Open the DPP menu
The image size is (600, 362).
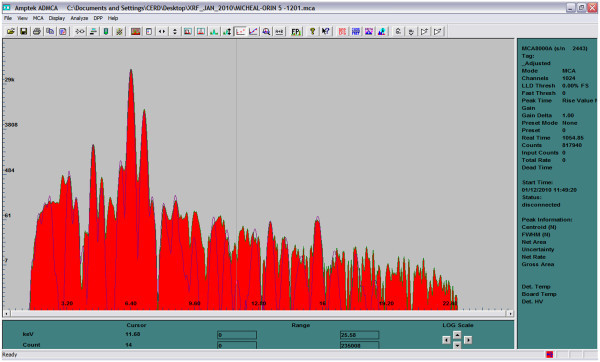point(98,18)
